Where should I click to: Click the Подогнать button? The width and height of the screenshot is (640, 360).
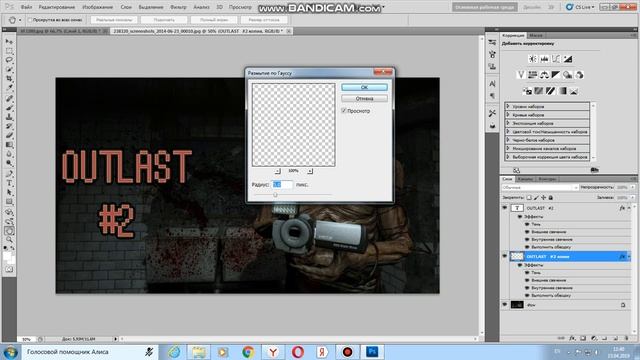click(x=164, y=20)
